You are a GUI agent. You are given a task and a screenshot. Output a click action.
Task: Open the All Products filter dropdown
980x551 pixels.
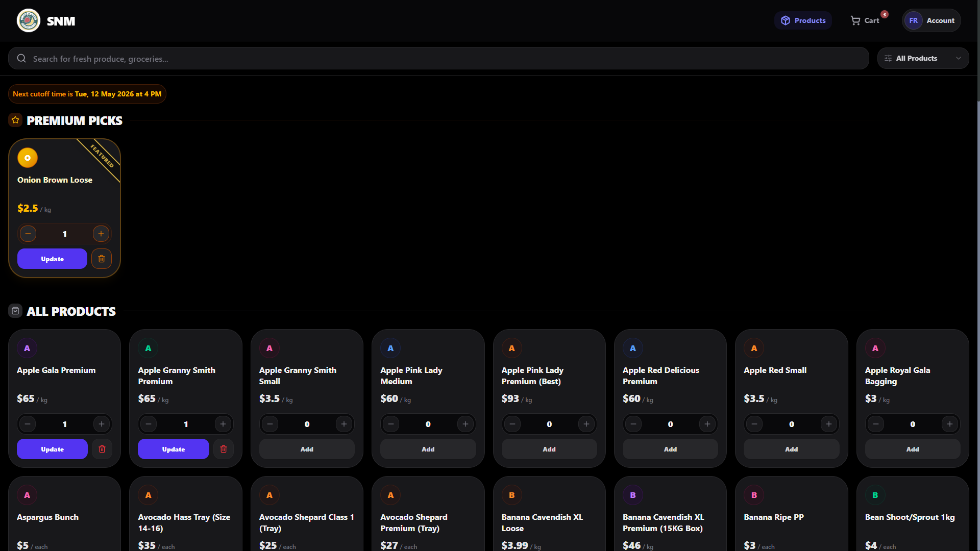tap(923, 58)
